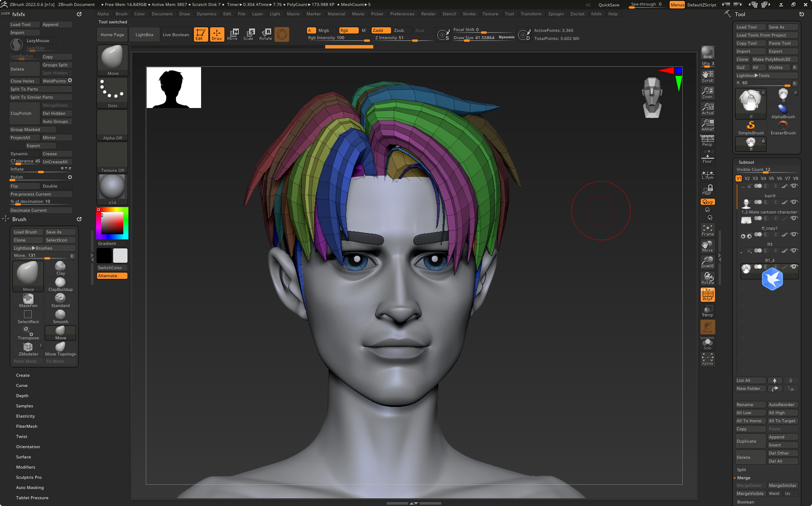Open the Preferences menu

pos(402,14)
